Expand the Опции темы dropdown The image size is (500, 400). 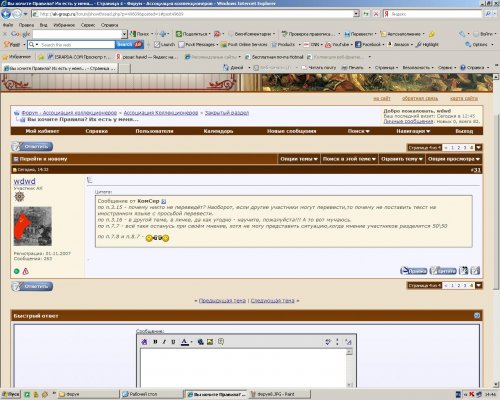pos(299,159)
